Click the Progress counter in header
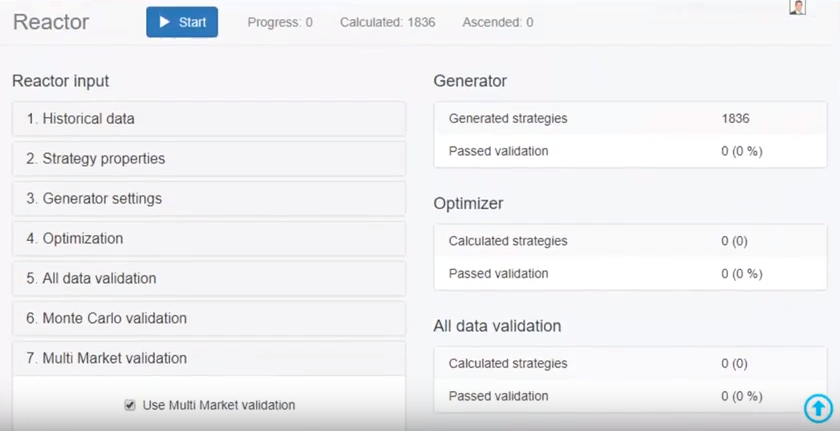The height and width of the screenshot is (431, 840). coord(280,22)
